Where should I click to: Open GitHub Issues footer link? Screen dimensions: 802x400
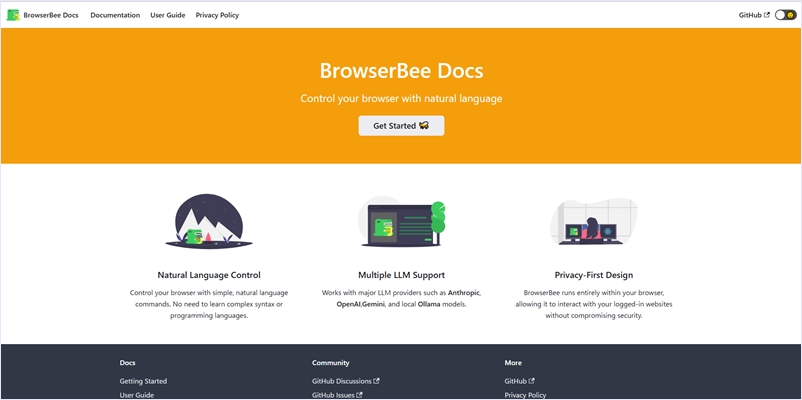[333, 395]
